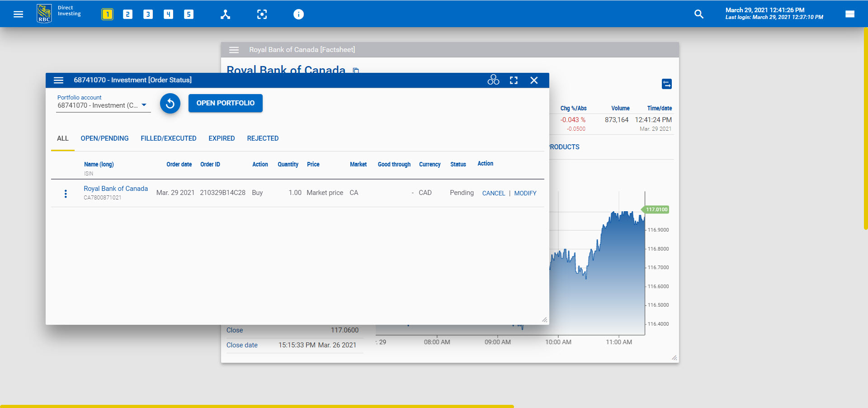
Task: Switch to workspace 3
Action: tap(148, 14)
